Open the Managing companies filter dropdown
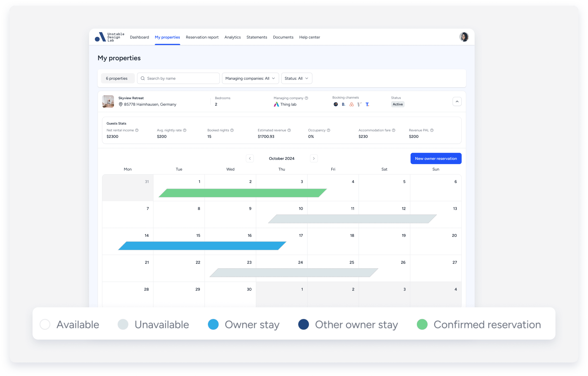Viewport: 588px width, 376px height. coord(250,78)
